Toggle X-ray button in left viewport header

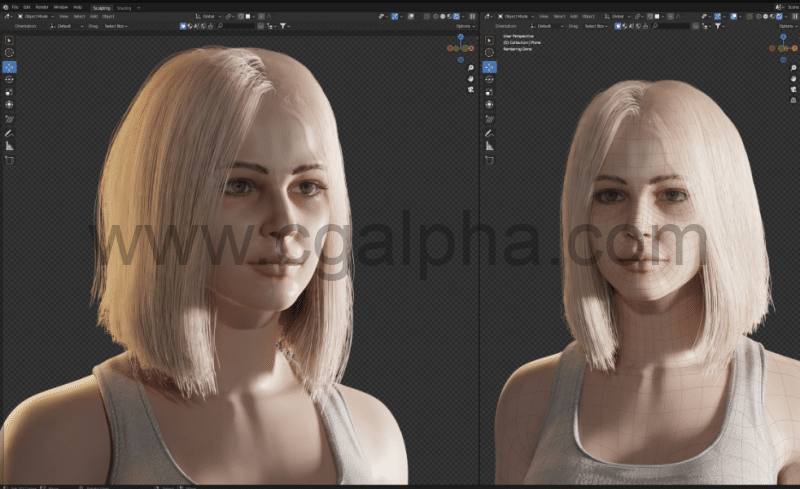pyautogui.click(x=427, y=16)
